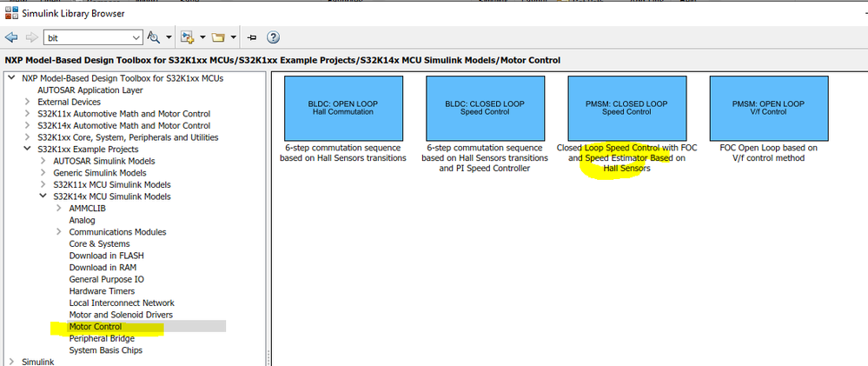Screen dimensions: 868x366
Task: Select PMSM: OPEN LOOP V/f Control block
Action: pyautogui.click(x=769, y=108)
